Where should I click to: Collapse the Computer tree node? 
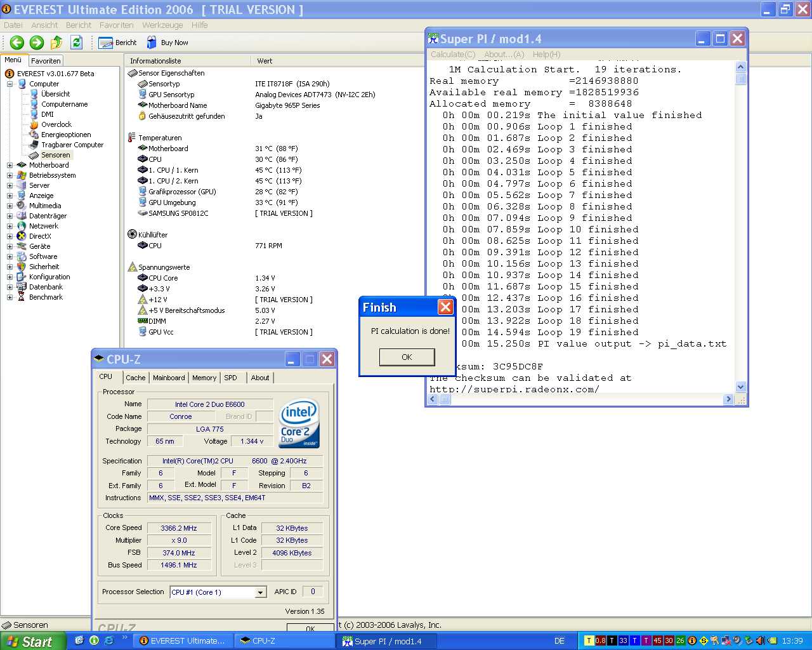(10, 84)
